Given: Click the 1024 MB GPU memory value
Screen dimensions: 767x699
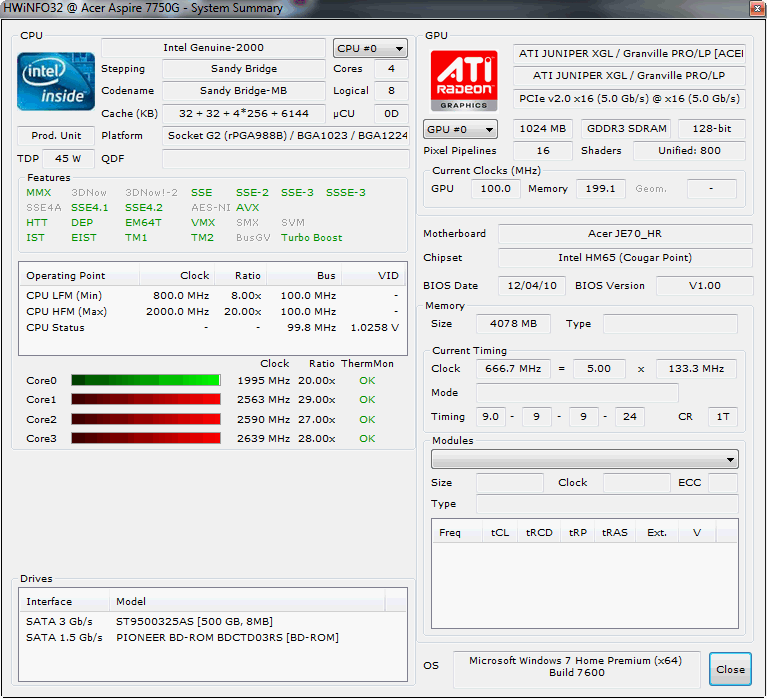Looking at the screenshot, I should tap(543, 129).
